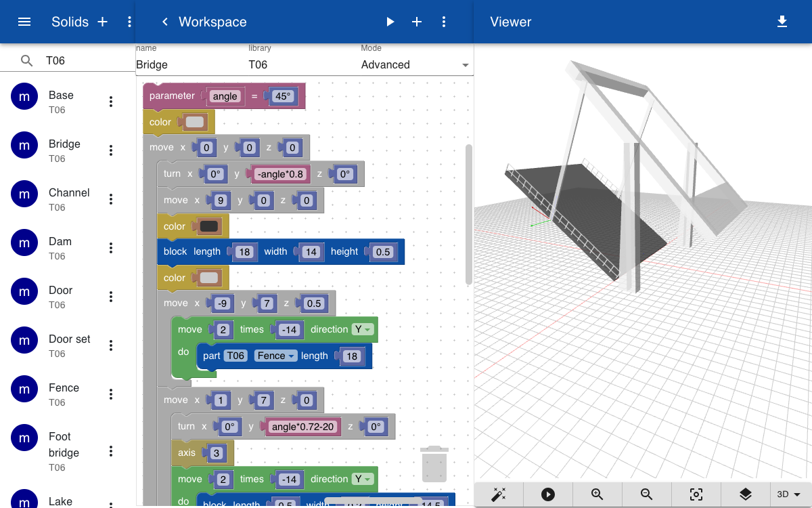812x508 pixels.
Task: Open workspace three-dot overflow menu
Action: 444,22
